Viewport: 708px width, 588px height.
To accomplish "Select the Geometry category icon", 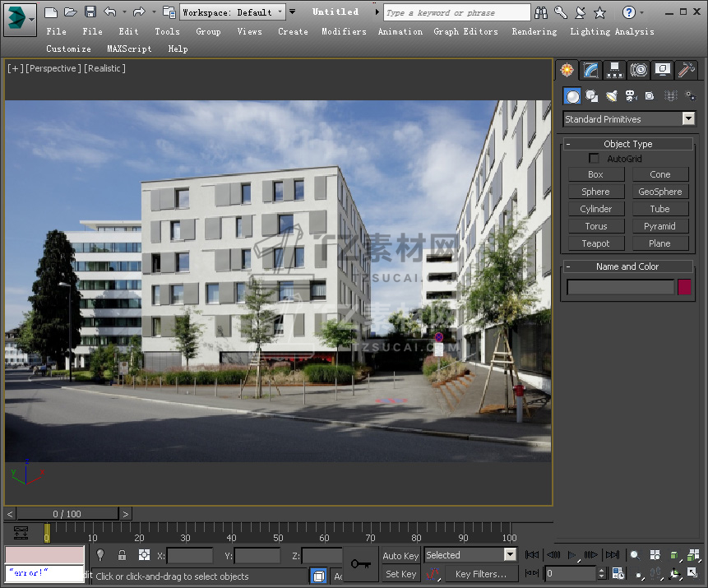I will tap(572, 96).
